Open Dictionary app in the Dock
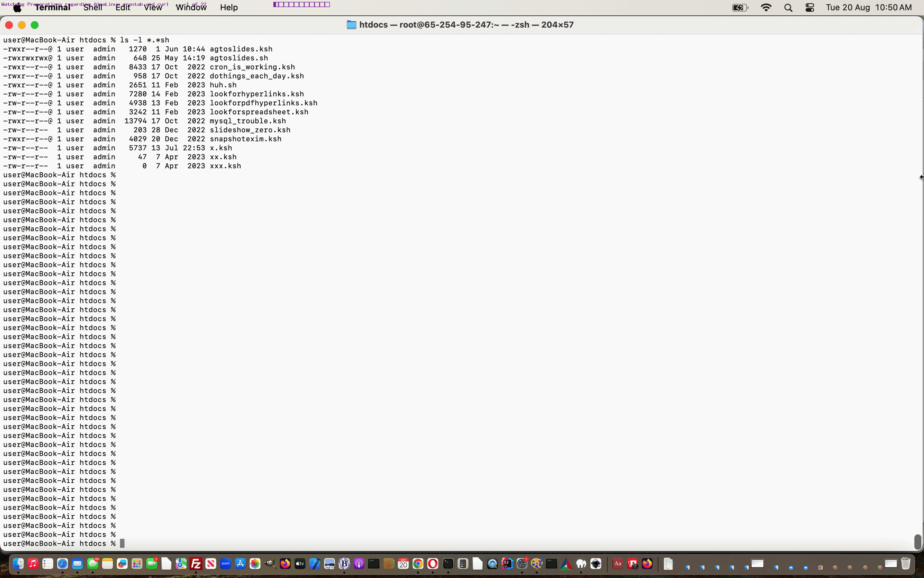The image size is (924, 578). click(617, 564)
